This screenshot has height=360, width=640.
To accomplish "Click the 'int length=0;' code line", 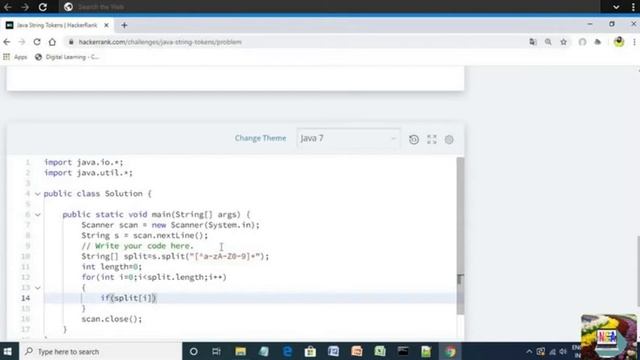I will 111,267.
